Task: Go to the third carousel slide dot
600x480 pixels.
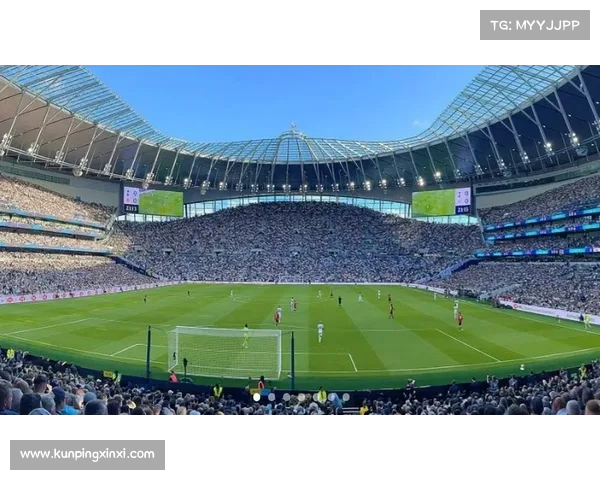Action: [287, 397]
